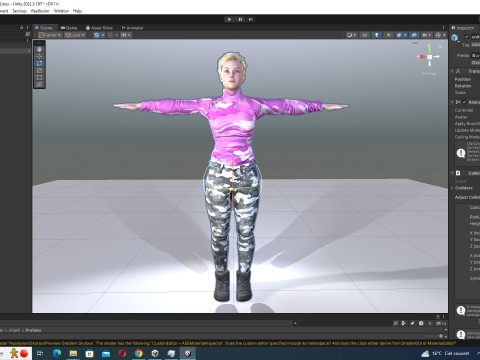Open the Asset Store tab
Image resolution: width=480 pixels, height=360 pixels.
[x=99, y=28]
